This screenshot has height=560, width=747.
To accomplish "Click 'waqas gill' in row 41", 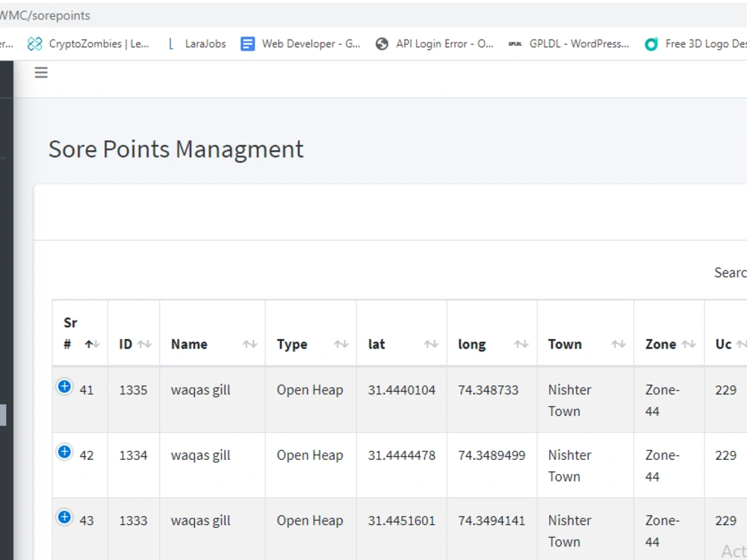I will coord(200,390).
